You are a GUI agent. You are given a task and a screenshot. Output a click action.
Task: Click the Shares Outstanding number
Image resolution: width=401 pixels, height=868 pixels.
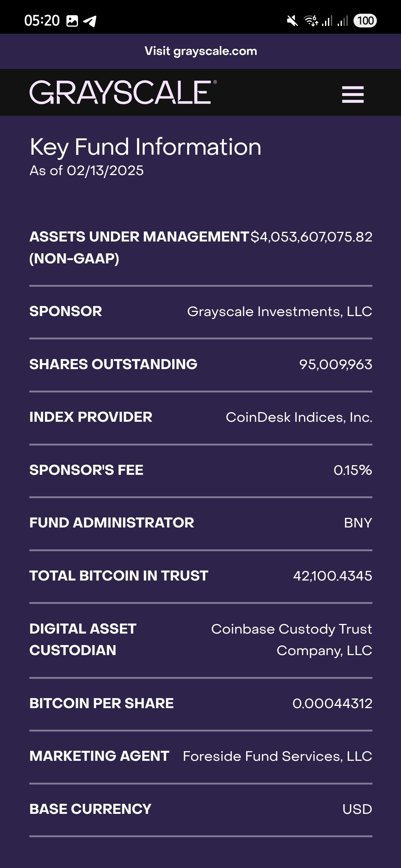336,365
